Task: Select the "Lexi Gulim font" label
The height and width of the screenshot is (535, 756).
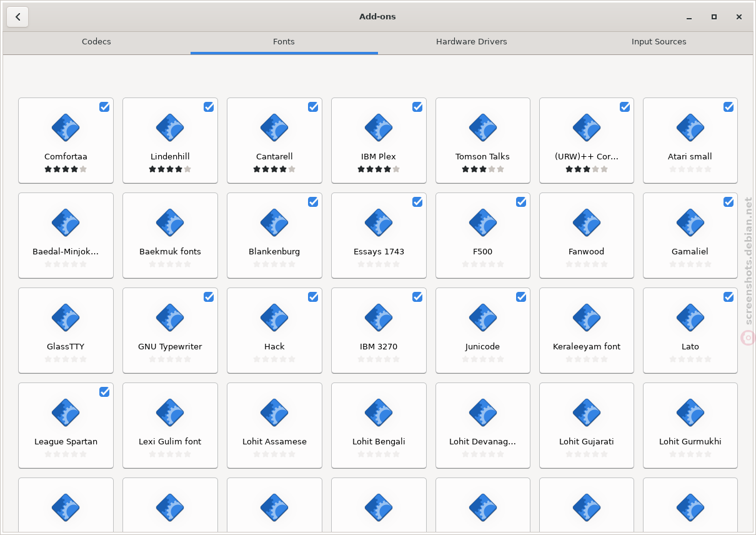Action: (170, 442)
